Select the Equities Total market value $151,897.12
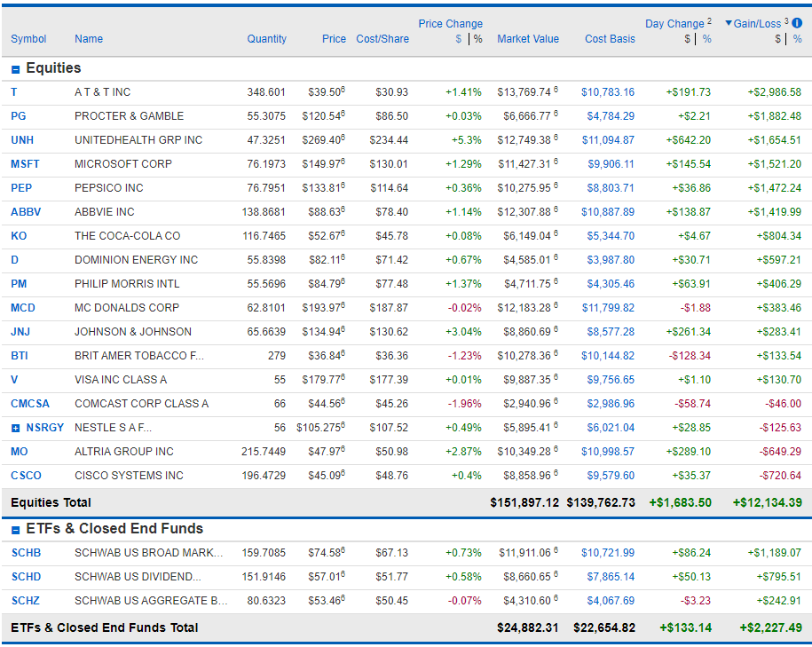 click(x=524, y=502)
